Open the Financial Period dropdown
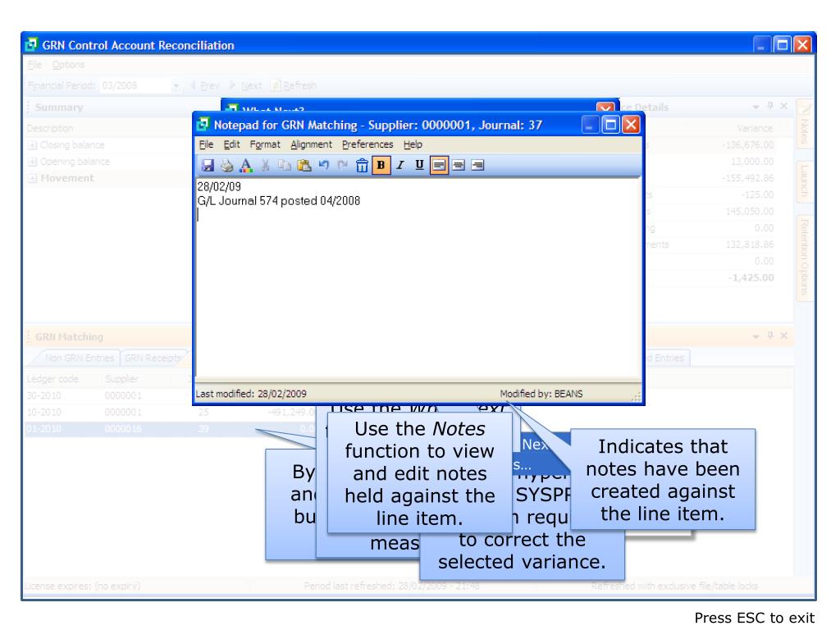The width and height of the screenshot is (840, 630). [176, 85]
